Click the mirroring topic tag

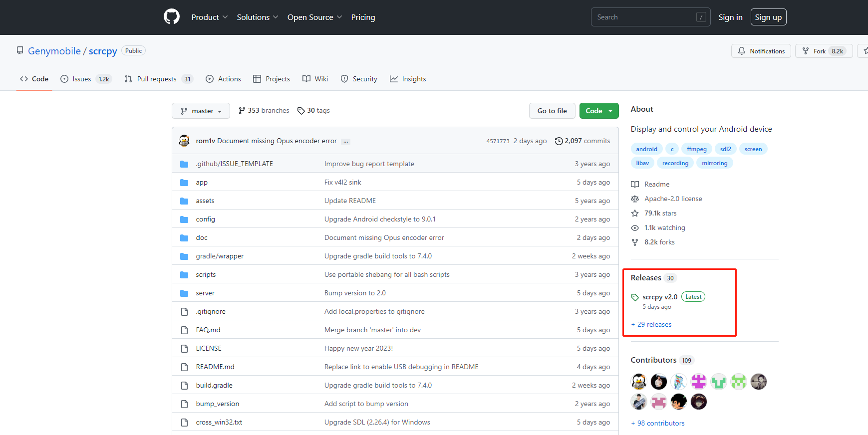pyautogui.click(x=715, y=163)
